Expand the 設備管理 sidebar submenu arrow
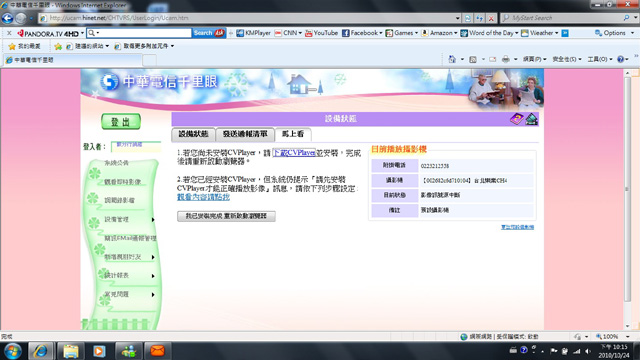Viewport: 640px width, 360px height. (153, 220)
